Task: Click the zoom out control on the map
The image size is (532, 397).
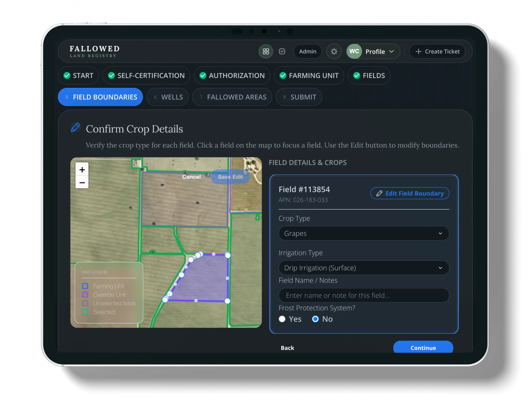Action: (82, 182)
